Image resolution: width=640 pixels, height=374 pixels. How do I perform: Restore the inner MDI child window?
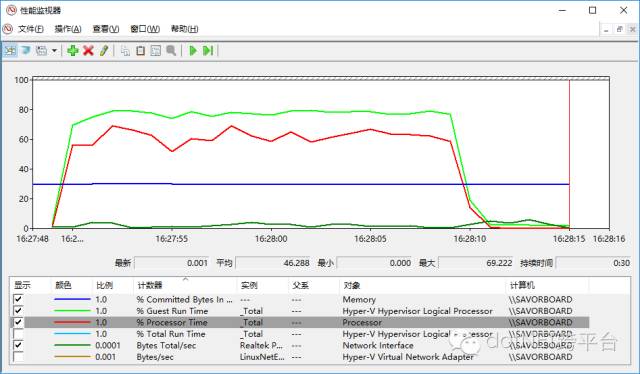pos(620,29)
